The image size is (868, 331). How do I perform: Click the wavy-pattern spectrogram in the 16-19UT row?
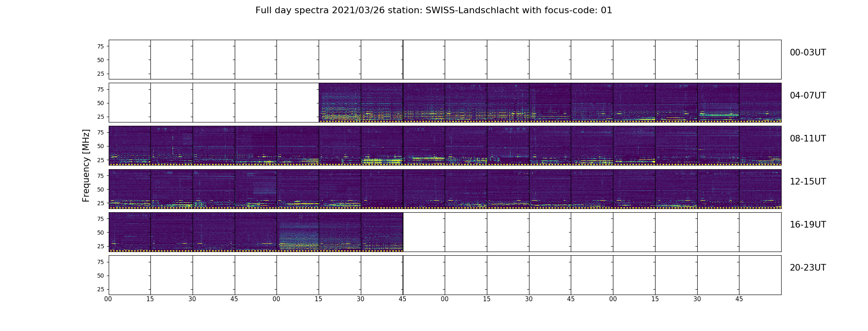298,232
